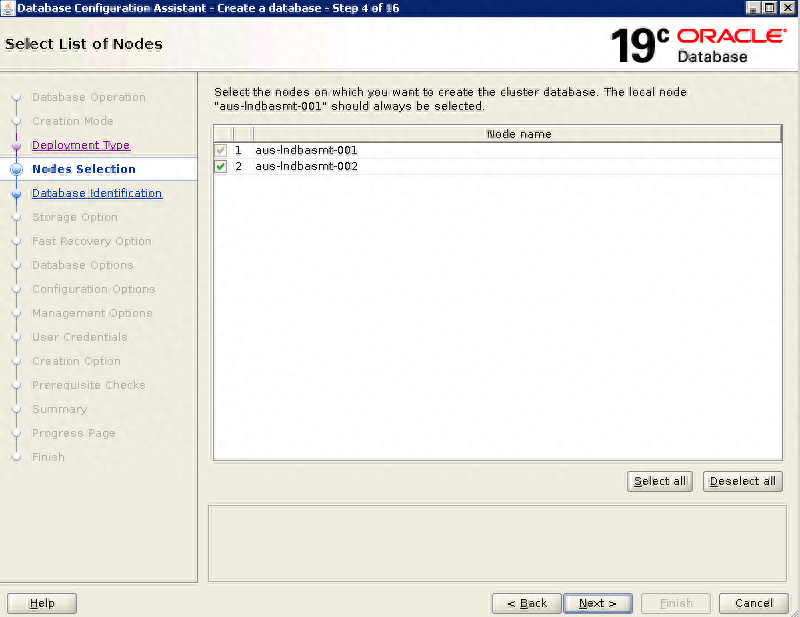Proceed by clicking Next
Screen dimensions: 800x617
coord(597,603)
